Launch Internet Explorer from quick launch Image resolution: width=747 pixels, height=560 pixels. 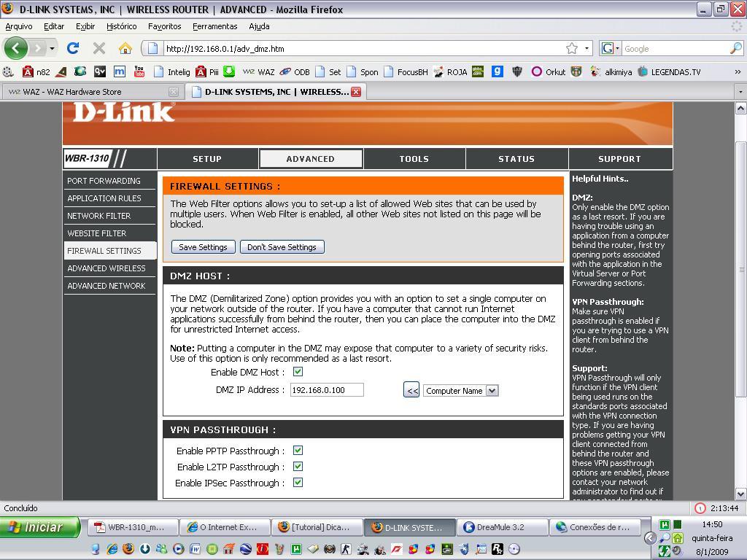(112, 549)
